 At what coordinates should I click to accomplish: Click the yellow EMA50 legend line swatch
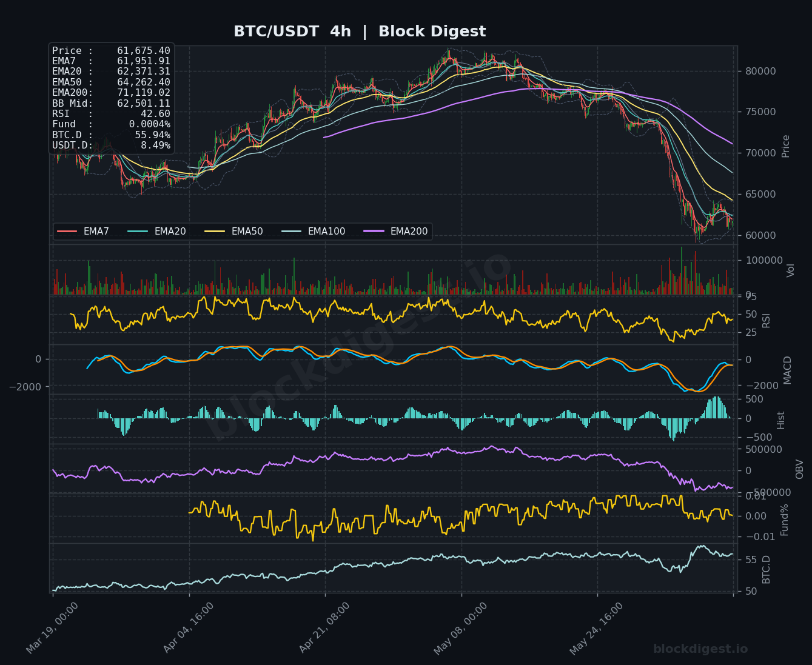pyautogui.click(x=215, y=232)
